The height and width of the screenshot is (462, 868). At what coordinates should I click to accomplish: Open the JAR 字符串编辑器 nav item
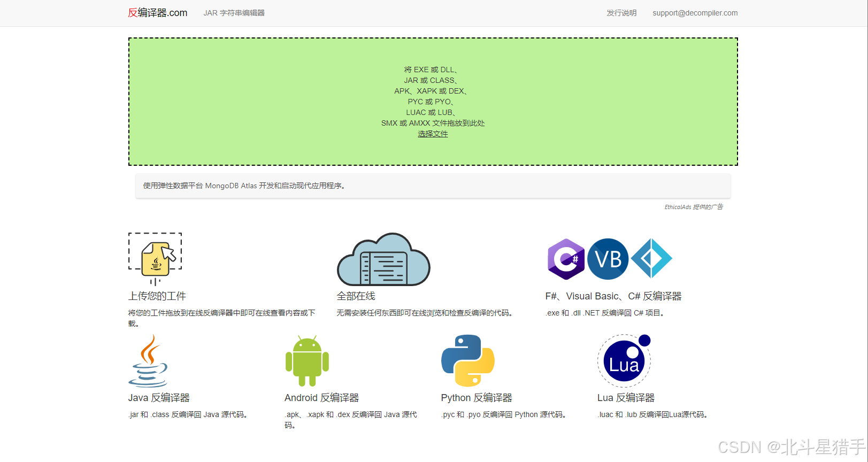234,13
